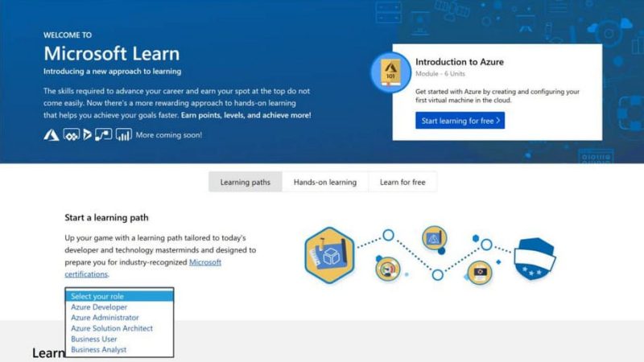Select Business User in role dropdown

(x=93, y=339)
